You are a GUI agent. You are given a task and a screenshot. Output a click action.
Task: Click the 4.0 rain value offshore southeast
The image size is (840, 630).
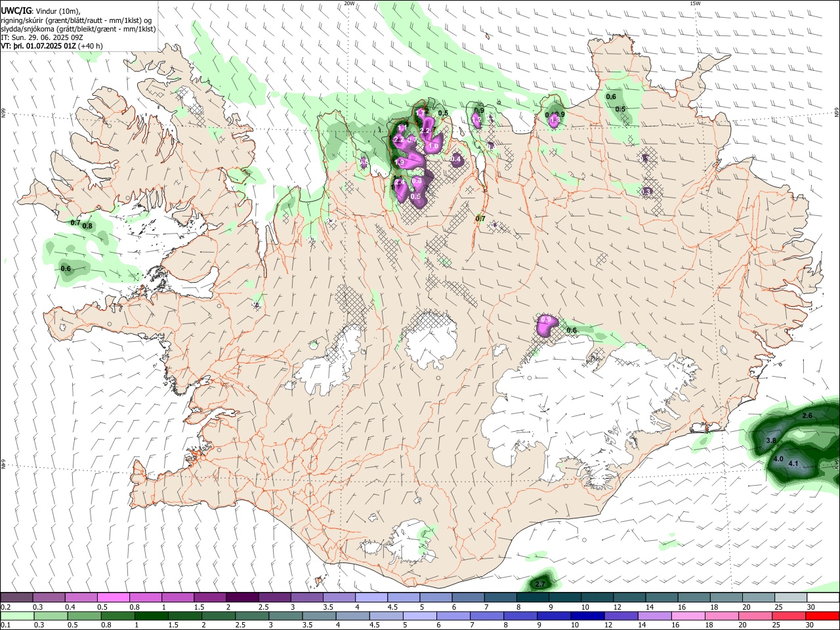coord(778,459)
